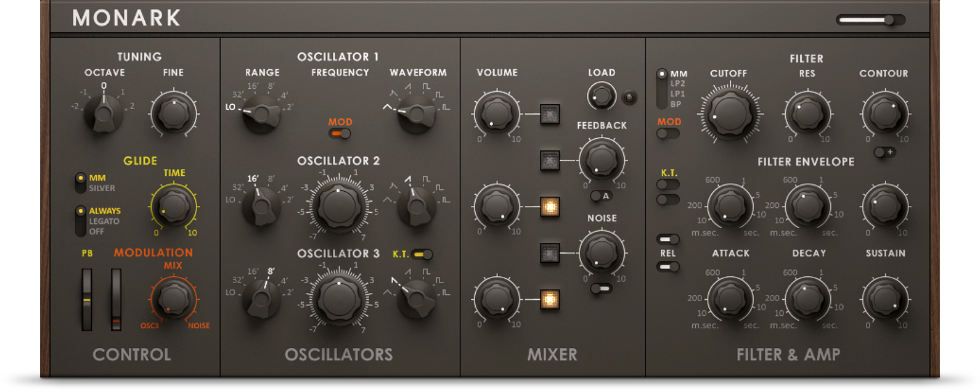Turn the Oscillator 1 Range knob
This screenshot has height=391, width=980.
(262, 114)
